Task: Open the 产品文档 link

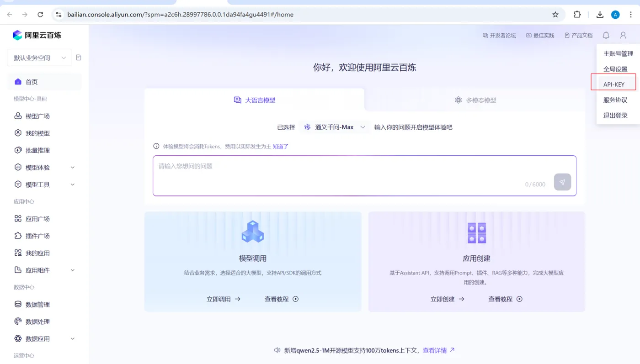Action: [x=578, y=35]
